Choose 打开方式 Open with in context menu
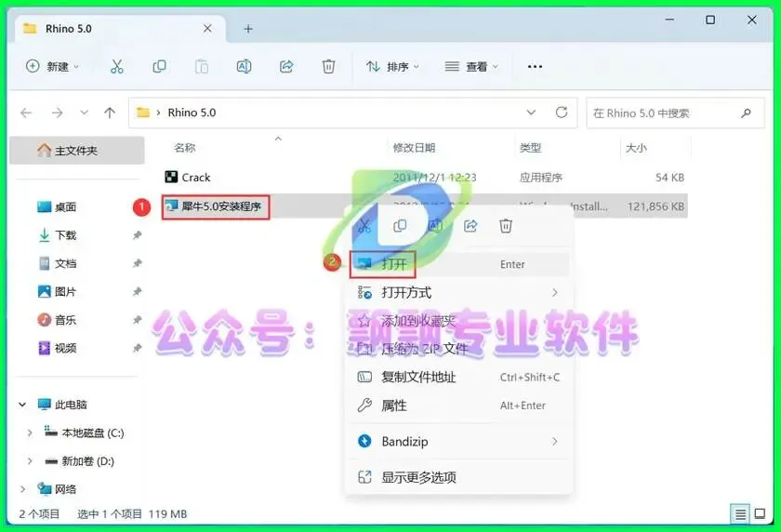This screenshot has width=781, height=532. [459, 292]
